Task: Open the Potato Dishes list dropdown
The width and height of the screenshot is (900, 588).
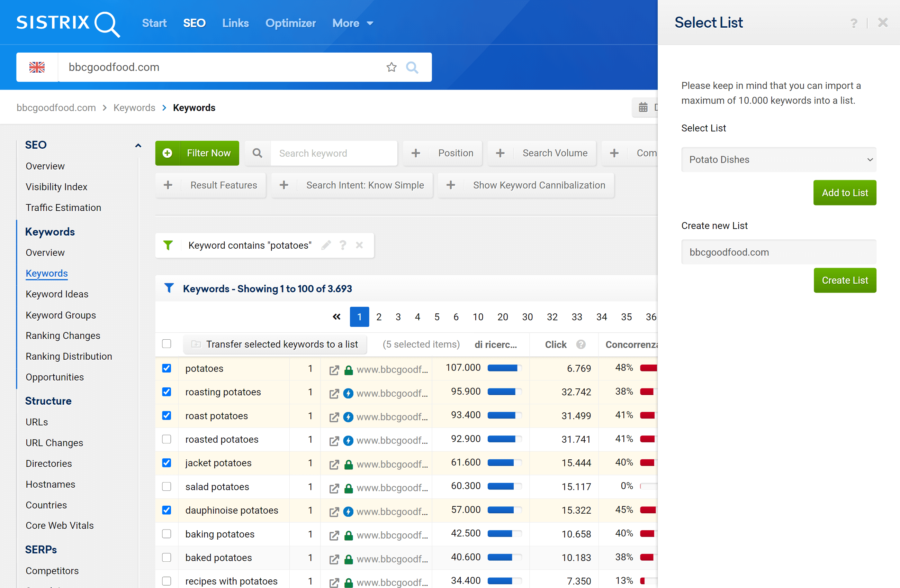Action: point(778,159)
